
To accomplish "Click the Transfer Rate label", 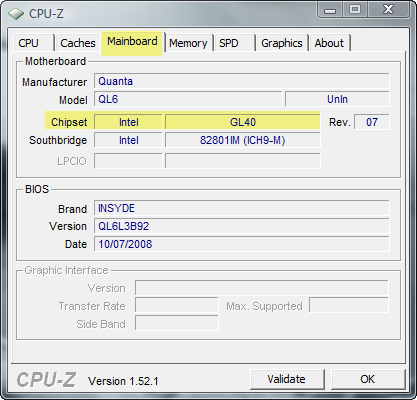I will [x=92, y=306].
